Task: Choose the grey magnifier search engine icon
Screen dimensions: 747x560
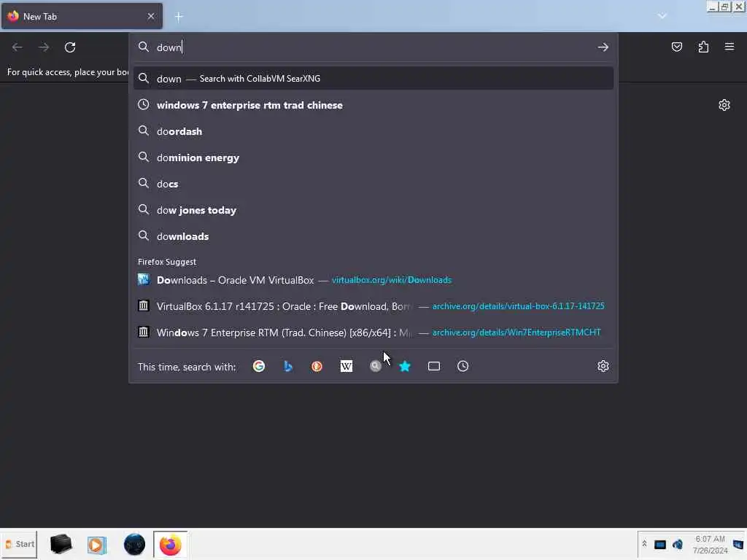Action: [x=376, y=366]
